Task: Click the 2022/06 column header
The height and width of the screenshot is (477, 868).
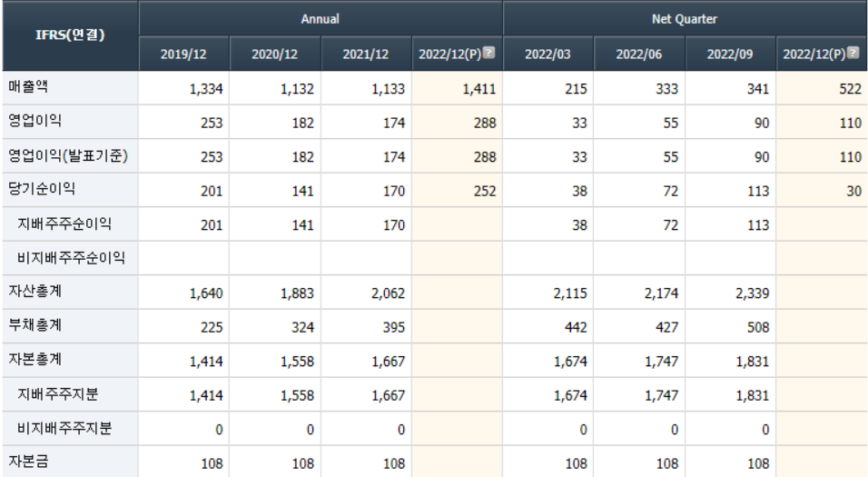Action: click(x=639, y=55)
